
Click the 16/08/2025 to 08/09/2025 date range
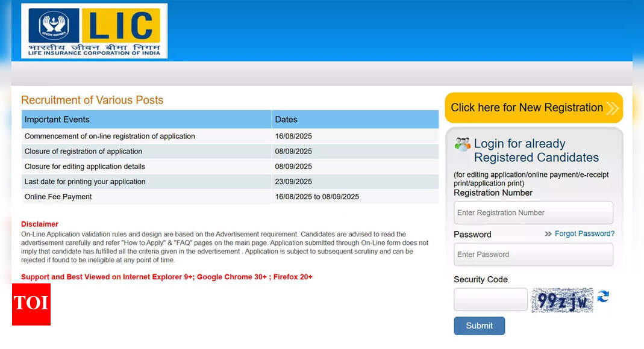(x=317, y=197)
